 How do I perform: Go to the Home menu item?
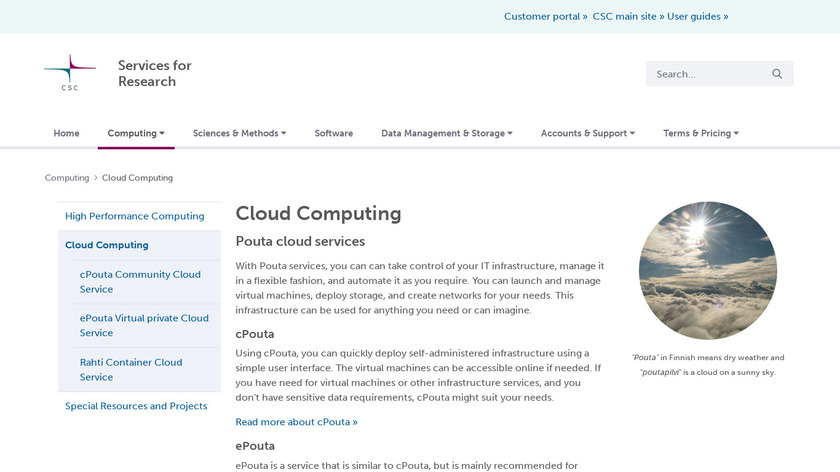[66, 133]
